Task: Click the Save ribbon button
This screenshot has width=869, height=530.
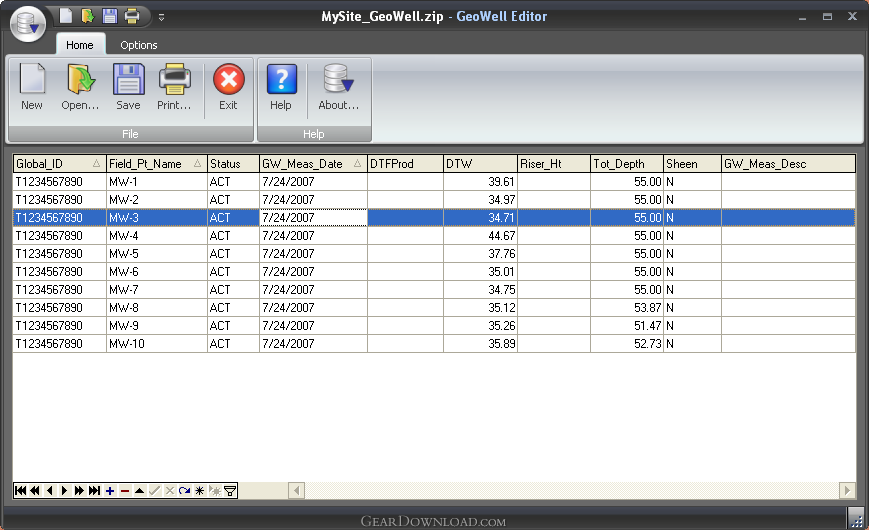Action: [129, 88]
